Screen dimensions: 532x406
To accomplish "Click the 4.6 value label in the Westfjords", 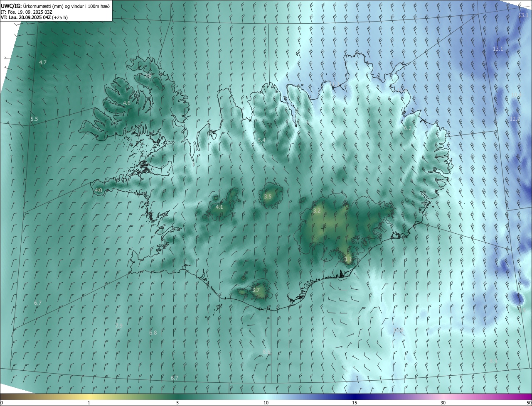I will 127,103.
